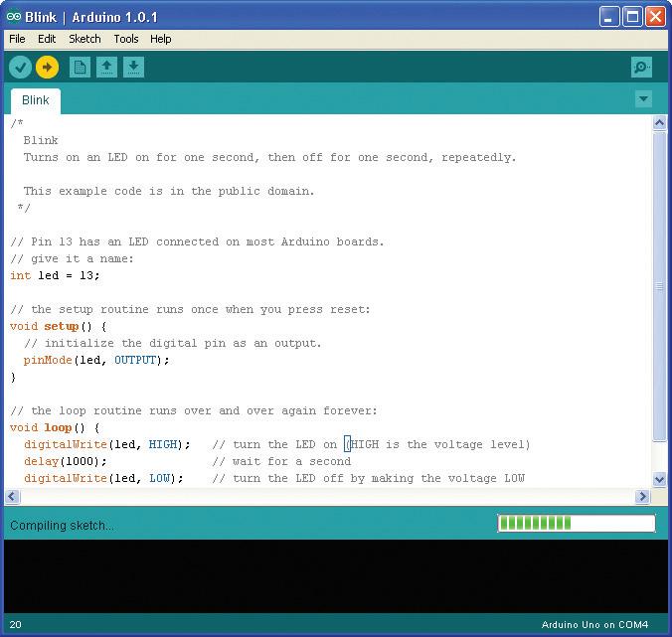Select the Blink sketch tab
672x637 pixels.
pos(36,100)
